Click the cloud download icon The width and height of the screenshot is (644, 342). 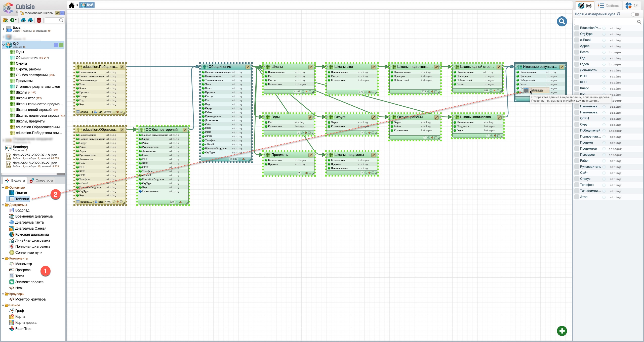[30, 20]
